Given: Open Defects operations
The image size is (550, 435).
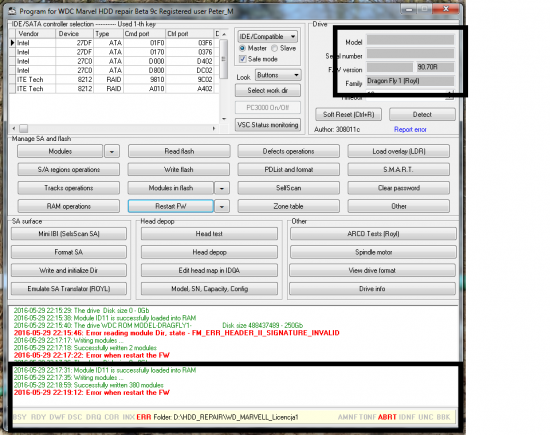Looking at the screenshot, I should pyautogui.click(x=288, y=152).
